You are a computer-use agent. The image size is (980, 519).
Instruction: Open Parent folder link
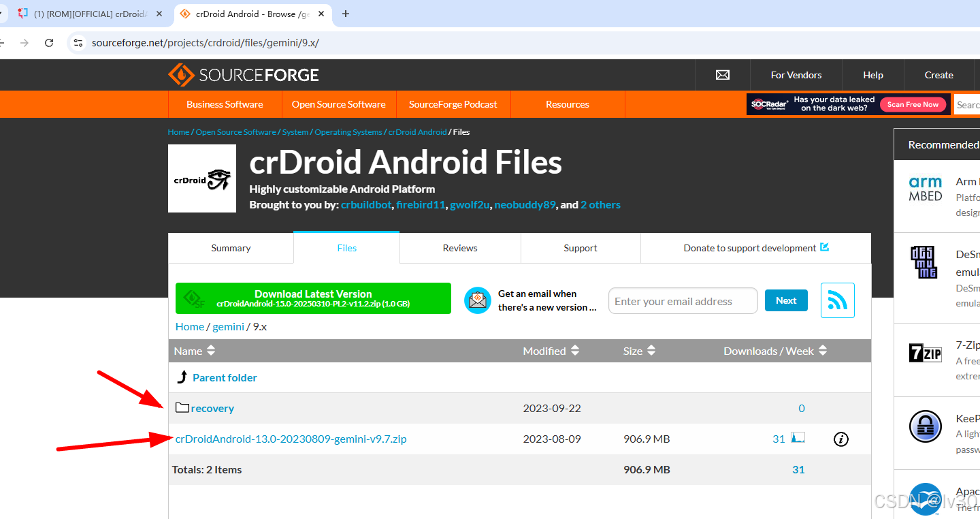coord(225,377)
